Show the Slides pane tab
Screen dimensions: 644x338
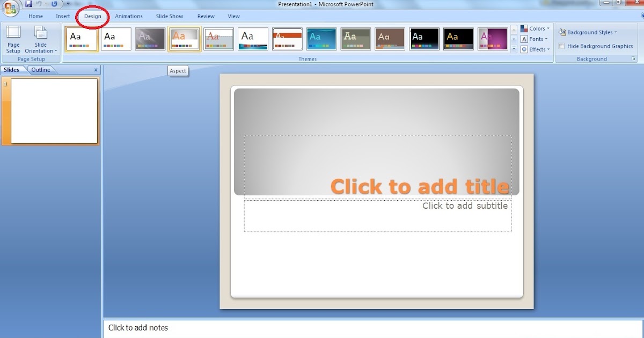coord(12,70)
